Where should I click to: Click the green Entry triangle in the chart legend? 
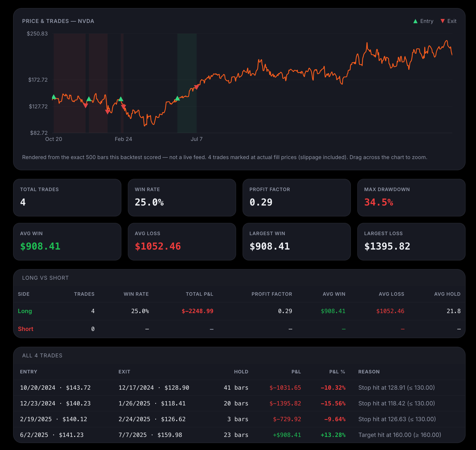click(415, 21)
